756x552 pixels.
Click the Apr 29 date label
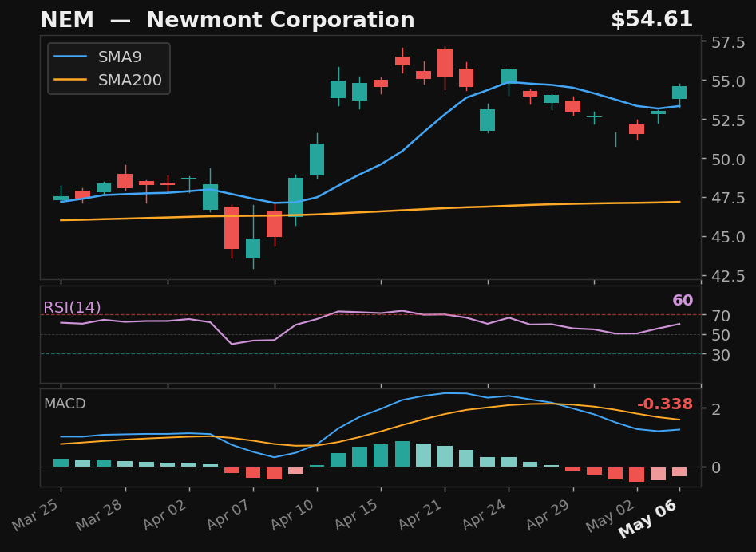coord(548,515)
